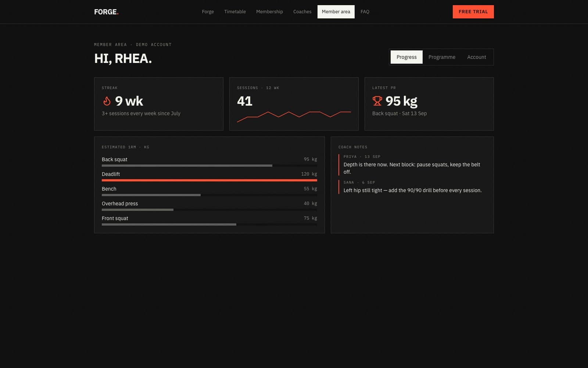This screenshot has height=368, width=588.
Task: Switch to the Account tab
Action: 477,57
